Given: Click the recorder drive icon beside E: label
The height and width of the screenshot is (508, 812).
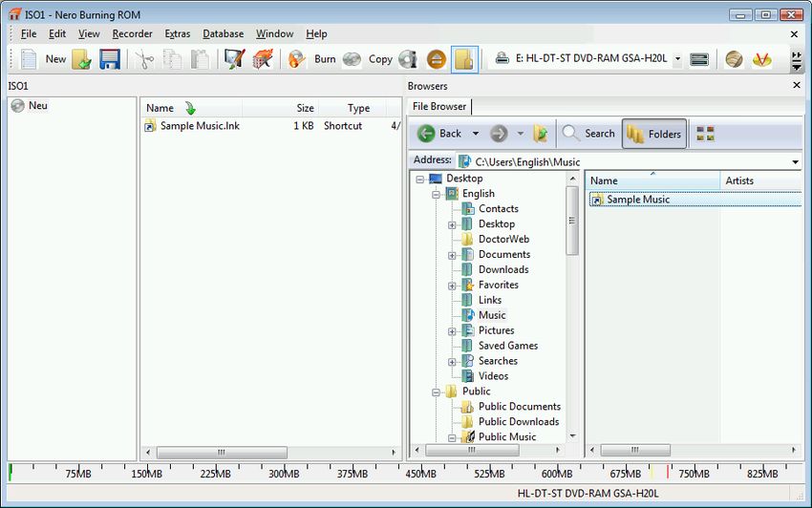Looking at the screenshot, I should 502,58.
